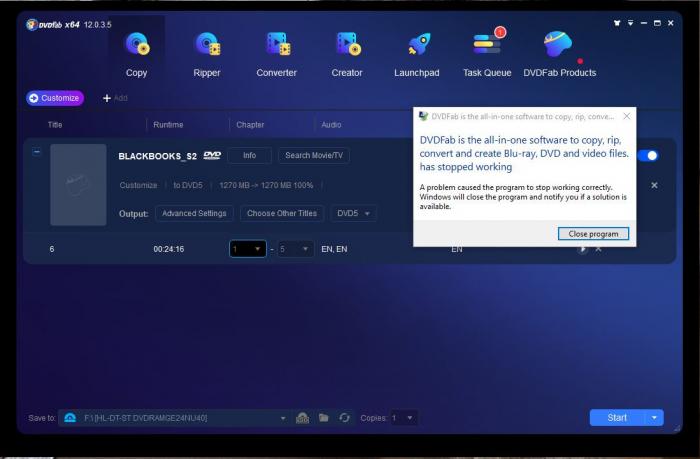Image resolution: width=700 pixels, height=459 pixels.
Task: Open DVDFab Products
Action: point(559,52)
